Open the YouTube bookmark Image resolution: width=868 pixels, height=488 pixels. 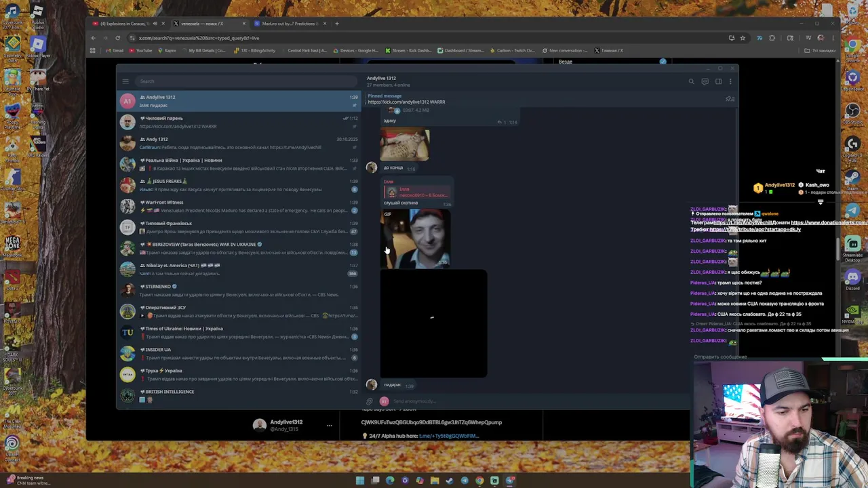pyautogui.click(x=140, y=50)
